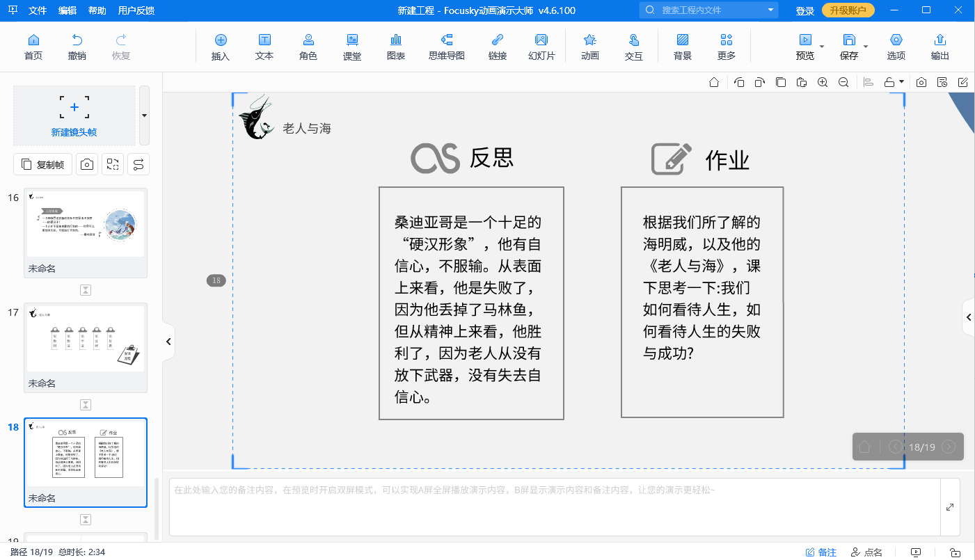
Task: Zoom out on the canvas
Action: click(843, 82)
